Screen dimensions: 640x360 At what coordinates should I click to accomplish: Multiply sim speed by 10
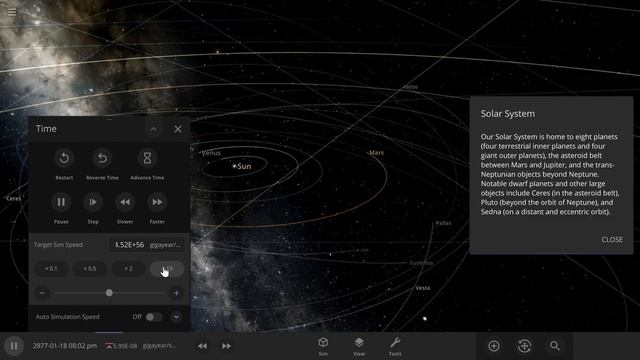[x=167, y=269]
